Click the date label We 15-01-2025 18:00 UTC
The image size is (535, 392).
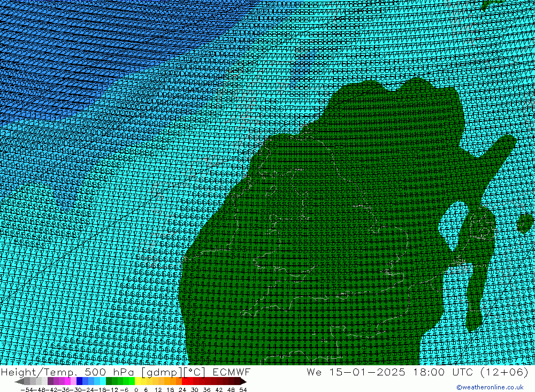click(x=391, y=372)
